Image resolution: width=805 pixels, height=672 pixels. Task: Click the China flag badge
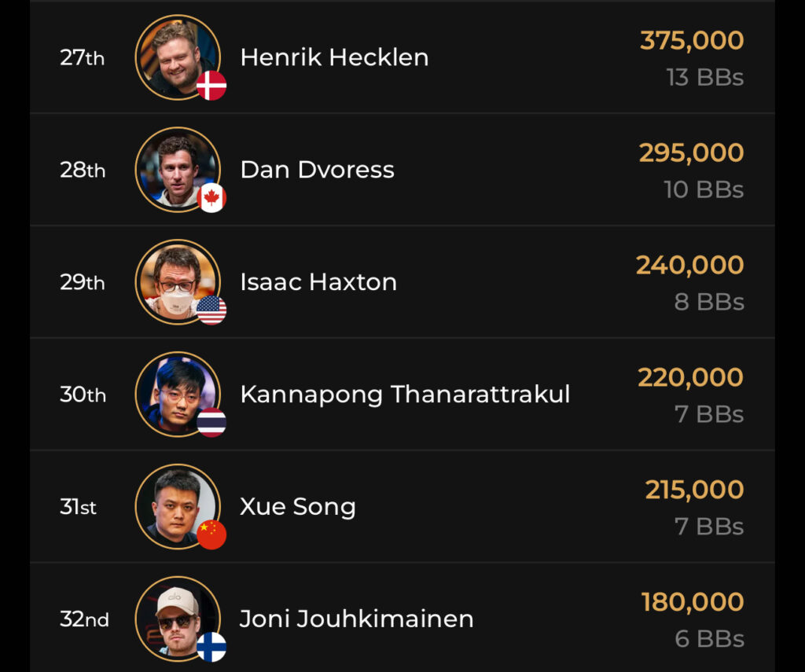point(211,535)
